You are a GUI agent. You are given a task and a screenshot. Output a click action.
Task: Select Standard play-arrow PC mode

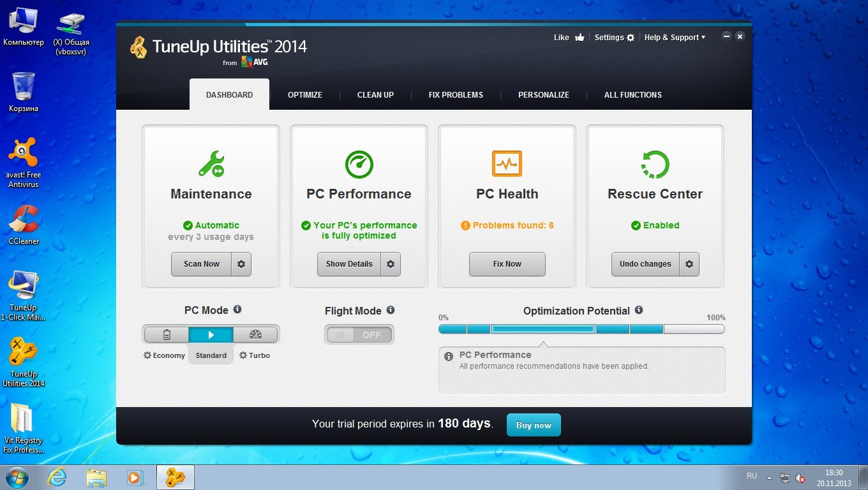click(x=211, y=334)
